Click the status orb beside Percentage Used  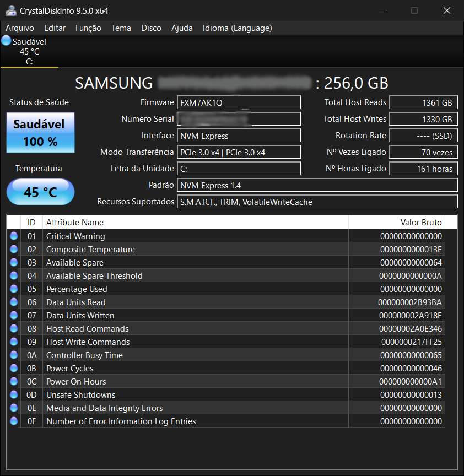click(x=14, y=289)
